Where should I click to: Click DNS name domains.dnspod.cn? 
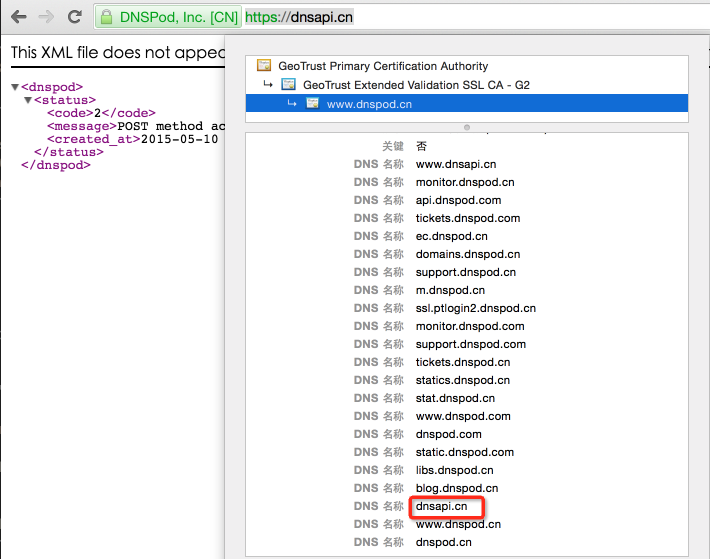tap(468, 254)
